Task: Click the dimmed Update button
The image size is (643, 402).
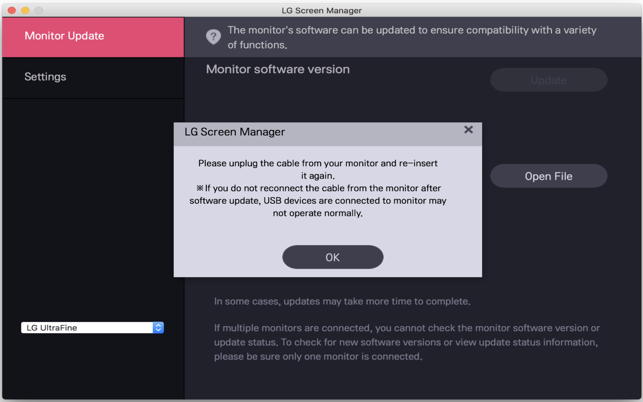Action: [549, 80]
